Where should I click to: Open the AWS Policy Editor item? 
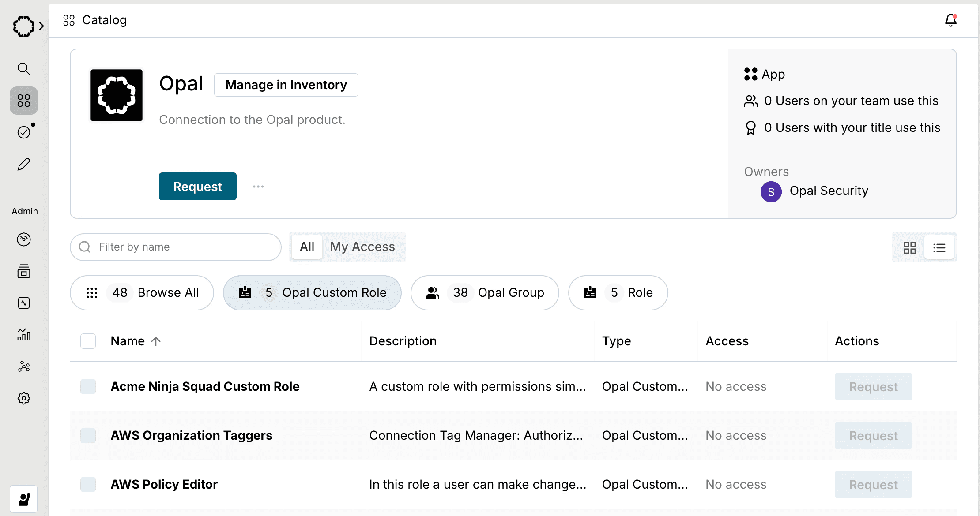164,484
